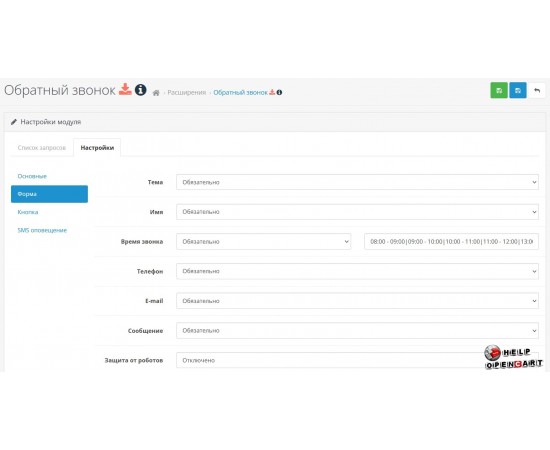This screenshot has height=450, width=550.
Task: Open the Тема dropdown
Action: [x=357, y=182]
